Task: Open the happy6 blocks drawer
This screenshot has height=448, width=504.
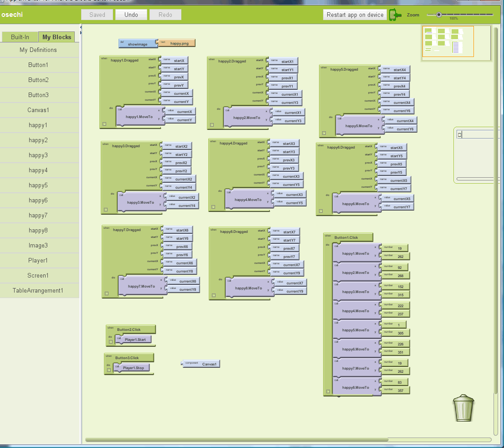Action: coord(38,200)
